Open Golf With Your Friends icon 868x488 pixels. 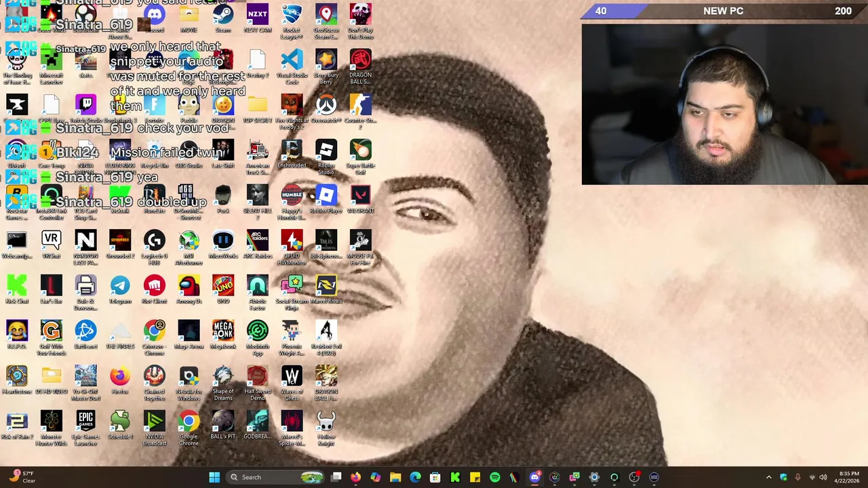pos(51,338)
